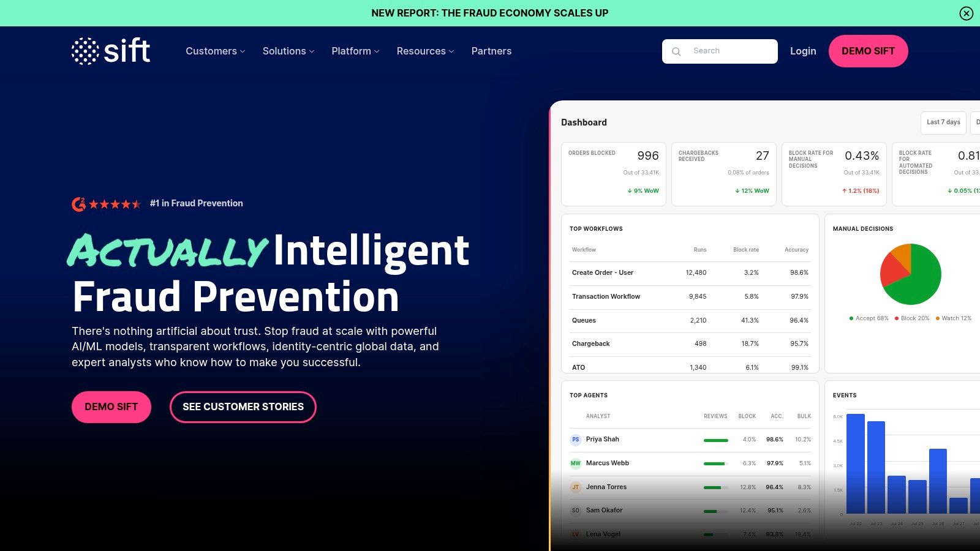Expand the Resources menu
The height and width of the screenshot is (551, 980).
[426, 51]
